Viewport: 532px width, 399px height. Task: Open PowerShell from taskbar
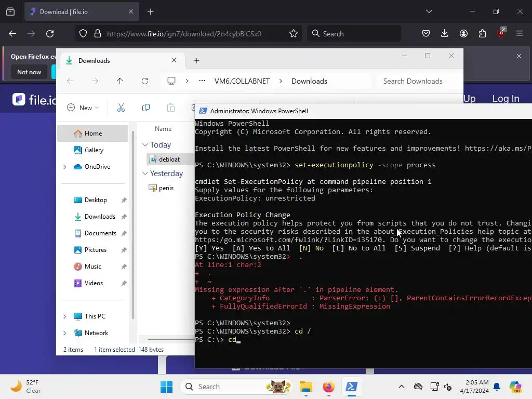pyautogui.click(x=351, y=387)
